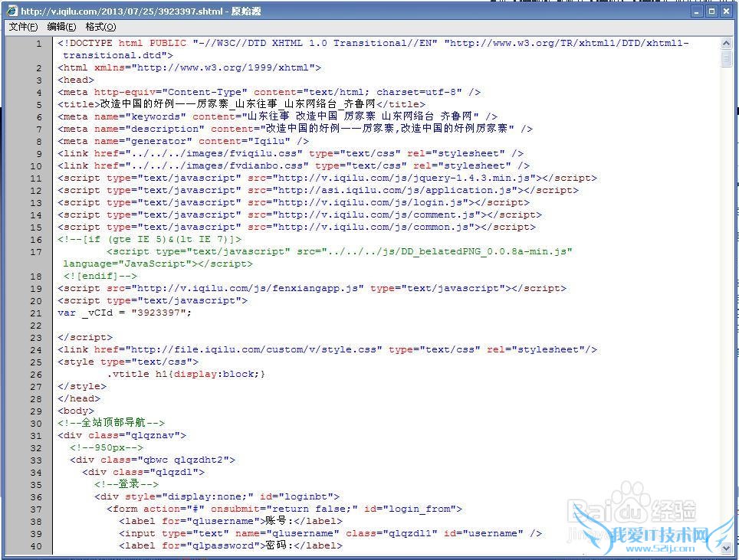Screen dimensions: 739x560
Task: Open the 编辑(E) menu
Action: pos(61,27)
